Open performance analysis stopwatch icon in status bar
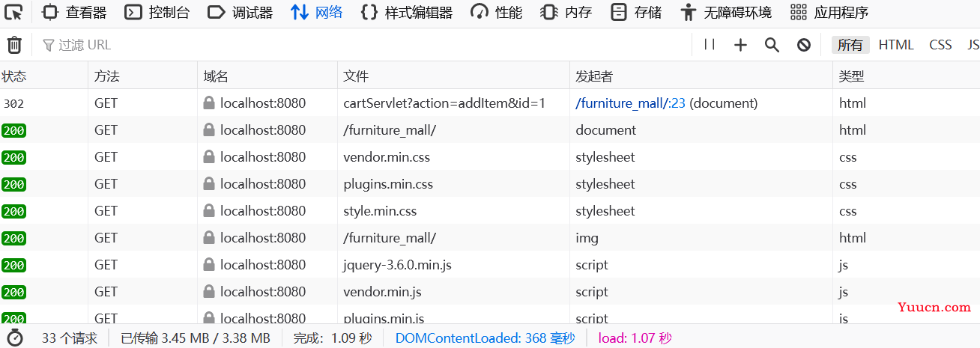This screenshot has width=980, height=348. [x=15, y=338]
